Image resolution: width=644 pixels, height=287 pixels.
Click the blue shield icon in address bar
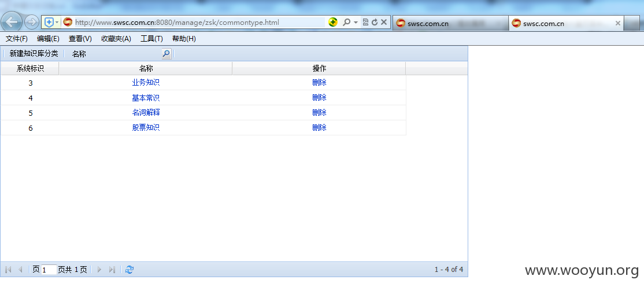49,22
